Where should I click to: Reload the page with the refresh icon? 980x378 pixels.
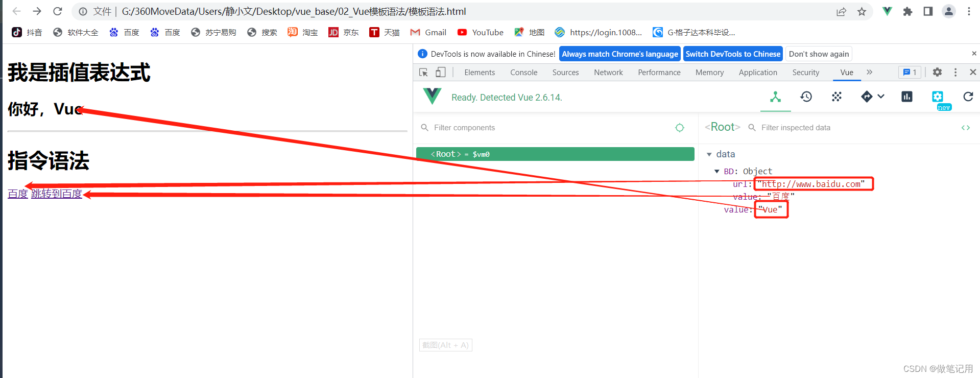[58, 11]
